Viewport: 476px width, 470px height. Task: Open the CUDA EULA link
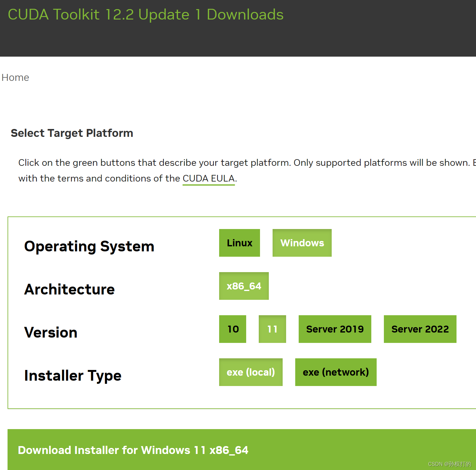pyautogui.click(x=209, y=178)
